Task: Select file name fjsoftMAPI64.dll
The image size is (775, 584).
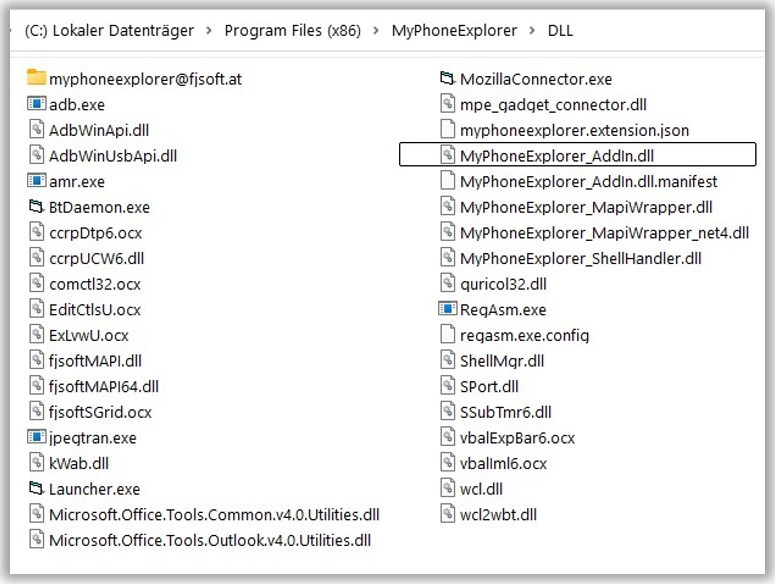Action: pos(104,387)
